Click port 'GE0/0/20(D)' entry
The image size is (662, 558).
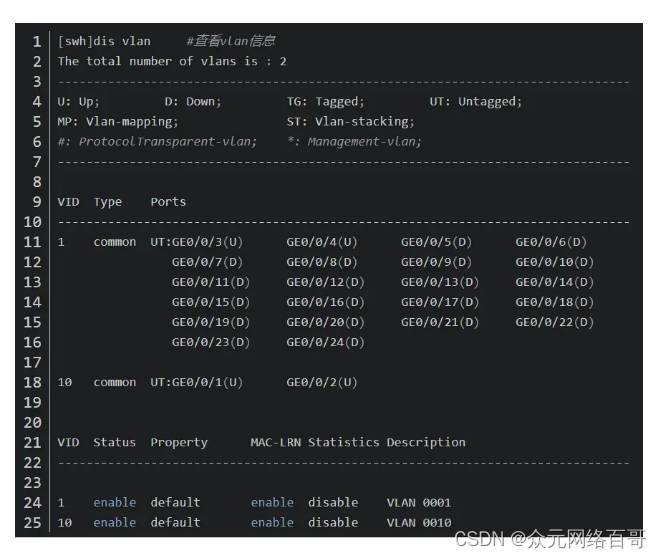pos(326,322)
